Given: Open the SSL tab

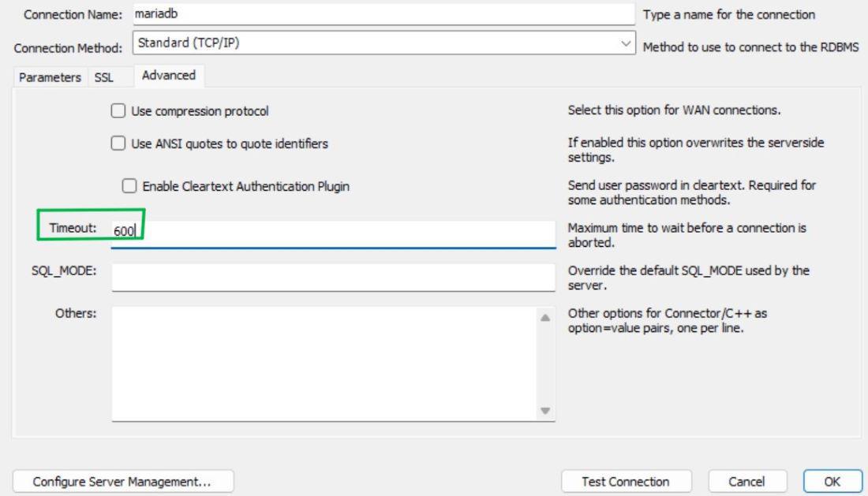Looking at the screenshot, I should pos(104,77).
